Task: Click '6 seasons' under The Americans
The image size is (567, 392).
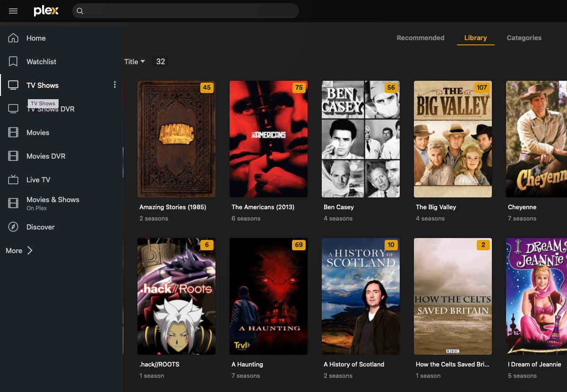Action: [246, 219]
